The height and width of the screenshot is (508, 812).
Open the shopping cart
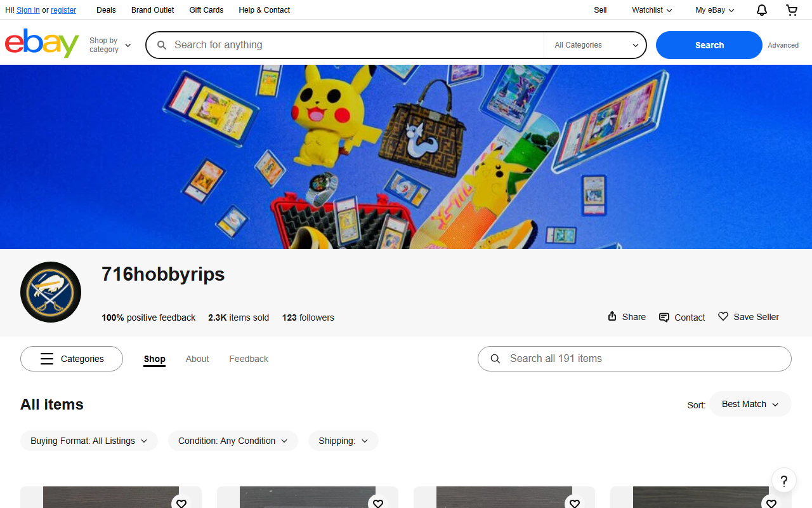[792, 10]
